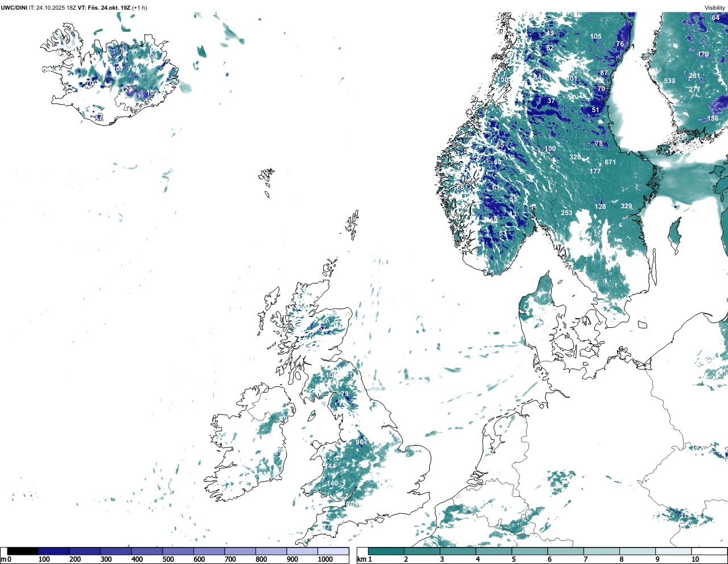Click the 'IT: 24.10.2025 18Z' initial time text
The width and height of the screenshot is (728, 564).
coord(52,8)
